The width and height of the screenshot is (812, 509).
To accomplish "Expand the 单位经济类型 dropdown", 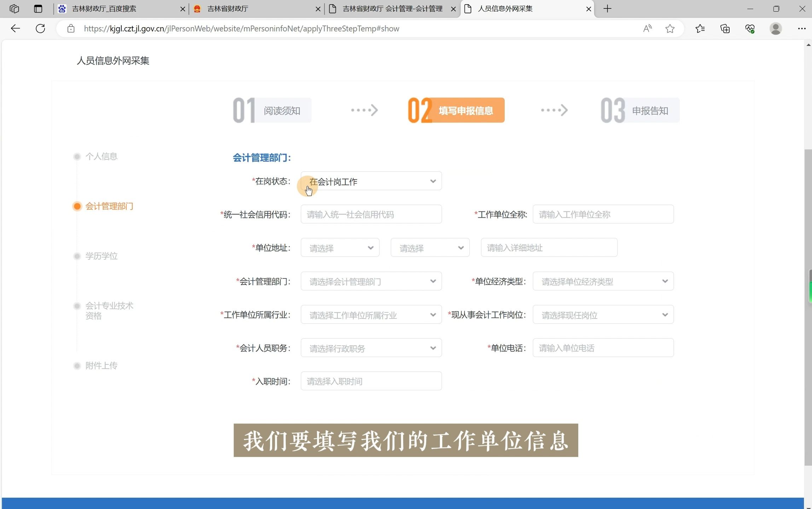I will click(603, 281).
